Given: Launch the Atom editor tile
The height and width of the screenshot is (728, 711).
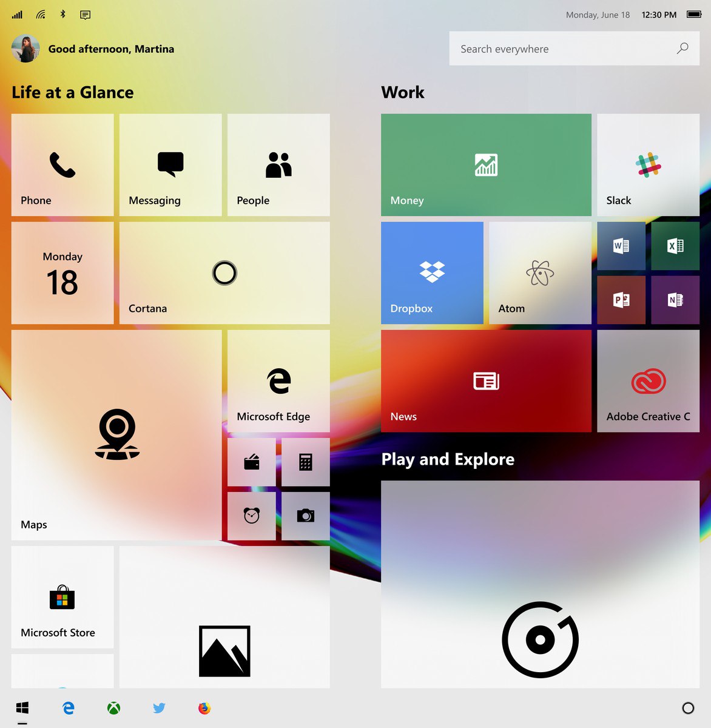Looking at the screenshot, I should click(x=540, y=273).
